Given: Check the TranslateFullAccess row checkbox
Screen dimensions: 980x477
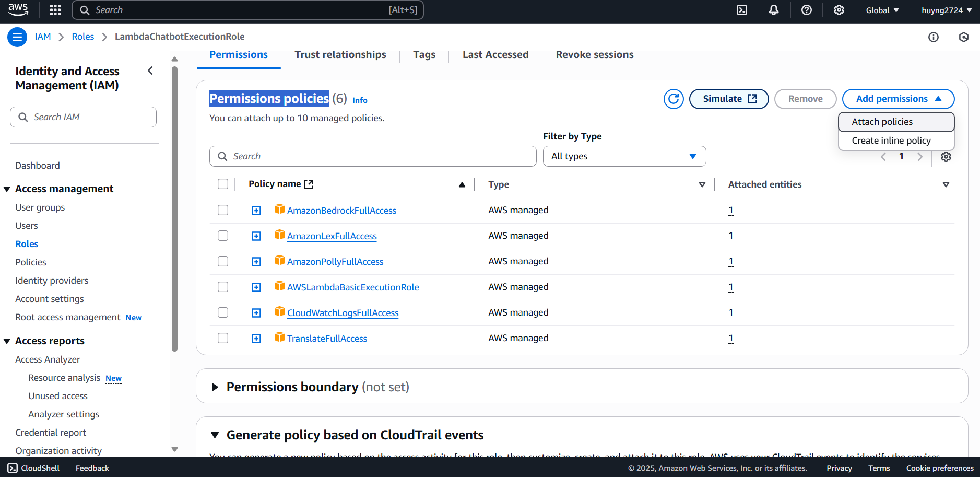Looking at the screenshot, I should click(x=223, y=338).
